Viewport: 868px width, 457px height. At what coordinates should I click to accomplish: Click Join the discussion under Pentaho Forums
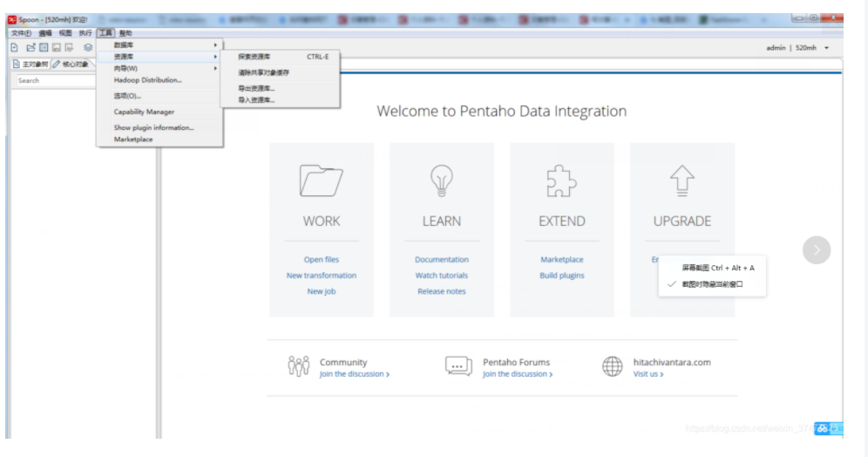pos(518,374)
